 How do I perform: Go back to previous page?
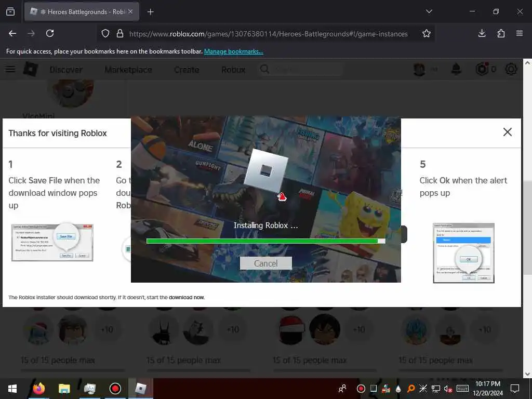(x=12, y=33)
